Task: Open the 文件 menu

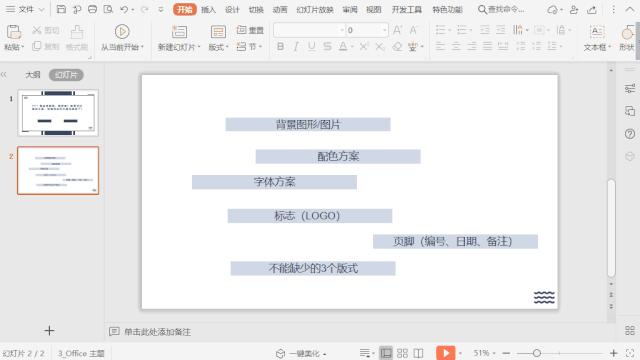Action: pos(25,9)
